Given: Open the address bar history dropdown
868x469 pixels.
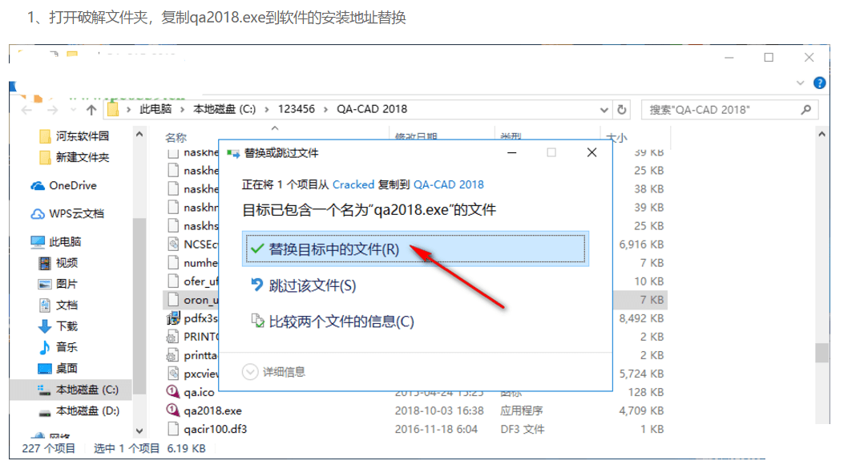Looking at the screenshot, I should click(x=604, y=110).
